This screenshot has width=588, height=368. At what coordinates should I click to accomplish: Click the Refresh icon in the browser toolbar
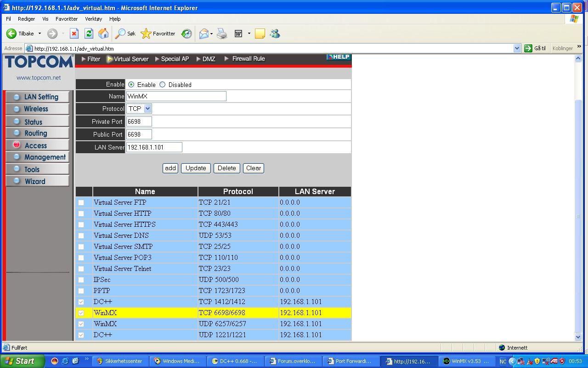[x=89, y=34]
